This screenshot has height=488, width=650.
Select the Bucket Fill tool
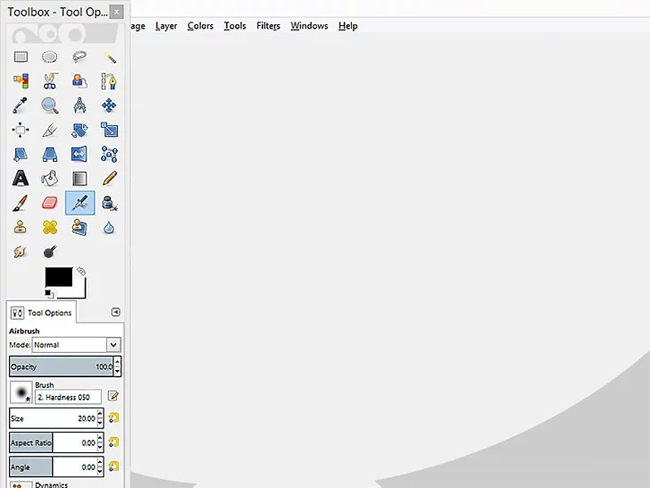click(x=50, y=179)
